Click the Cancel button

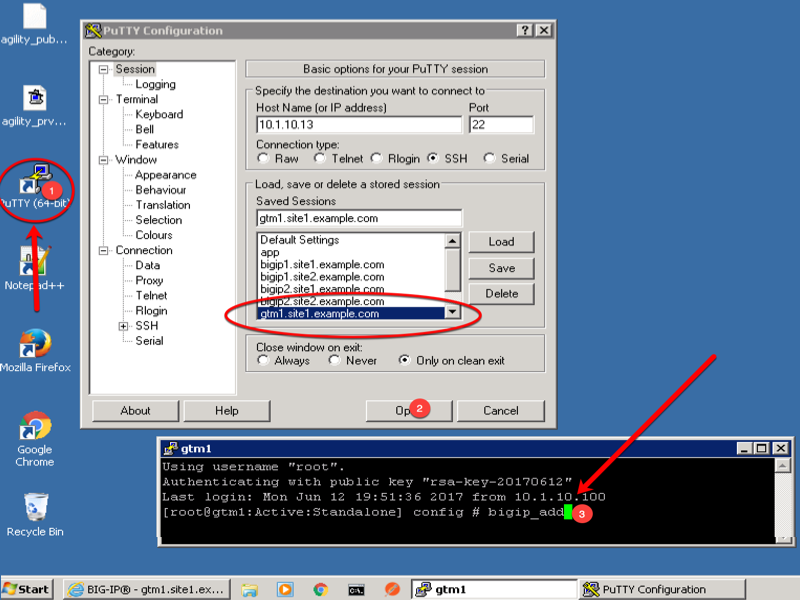[501, 411]
